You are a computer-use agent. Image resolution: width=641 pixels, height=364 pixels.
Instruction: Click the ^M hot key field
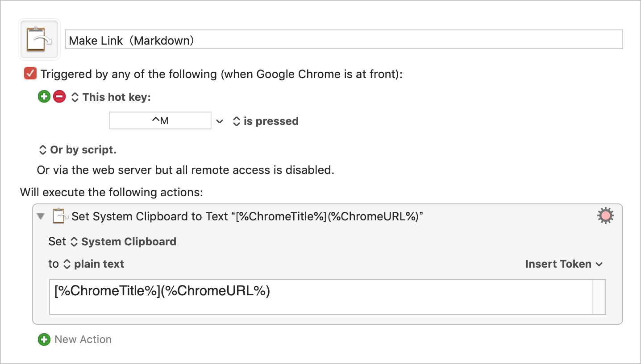(x=160, y=121)
